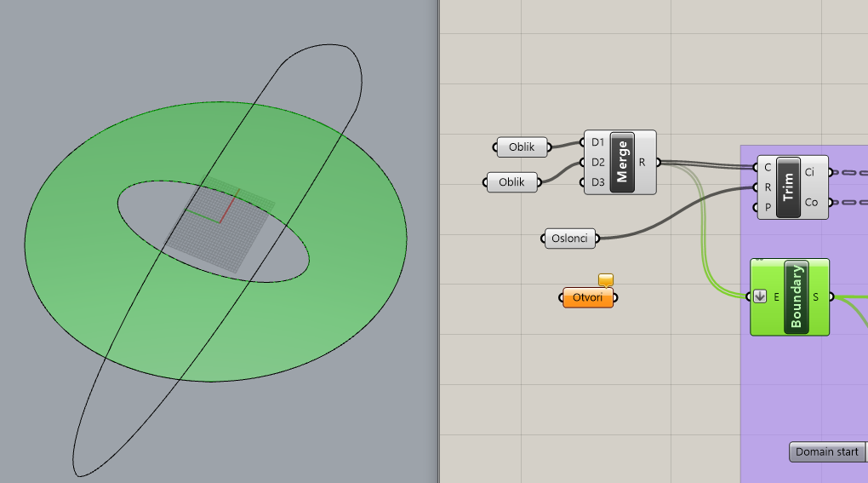Image resolution: width=868 pixels, height=483 pixels.
Task: Click the D2 input of Merge
Action: point(597,163)
